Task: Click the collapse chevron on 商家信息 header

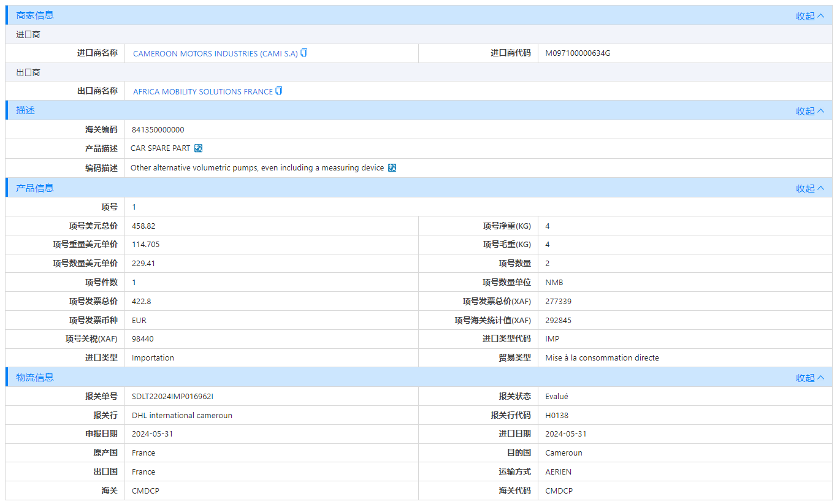Action: click(x=822, y=15)
